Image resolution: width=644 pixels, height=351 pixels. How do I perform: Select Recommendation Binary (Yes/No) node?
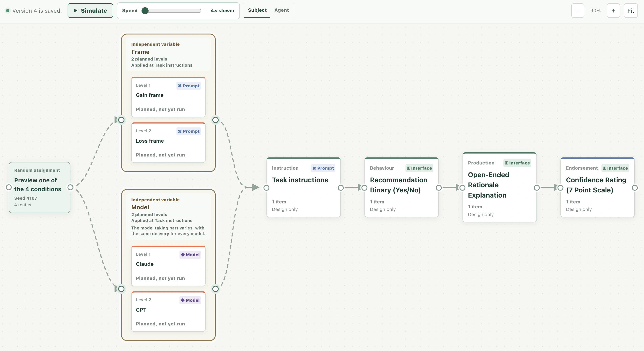pyautogui.click(x=402, y=187)
